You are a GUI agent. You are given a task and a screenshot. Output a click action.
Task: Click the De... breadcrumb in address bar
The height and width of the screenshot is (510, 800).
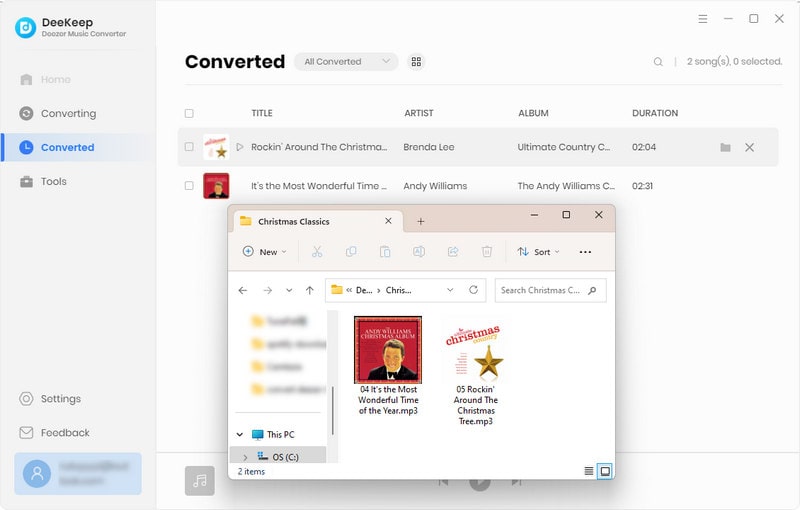(x=364, y=290)
